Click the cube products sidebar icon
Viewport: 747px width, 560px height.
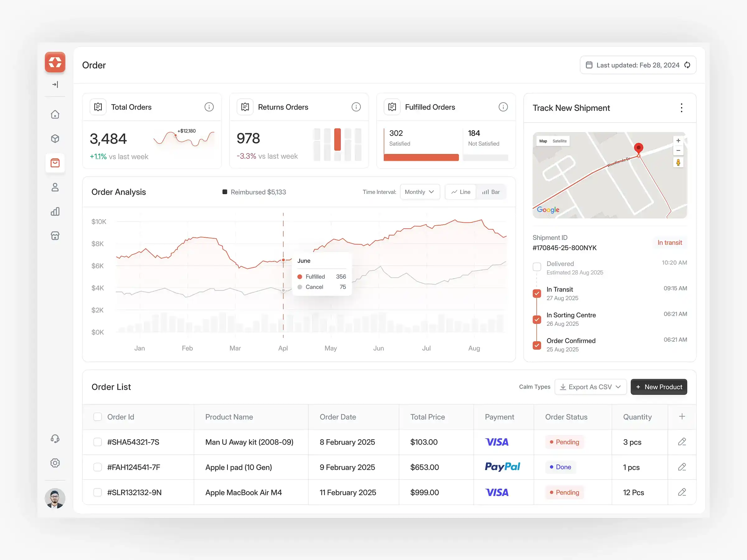pos(55,139)
